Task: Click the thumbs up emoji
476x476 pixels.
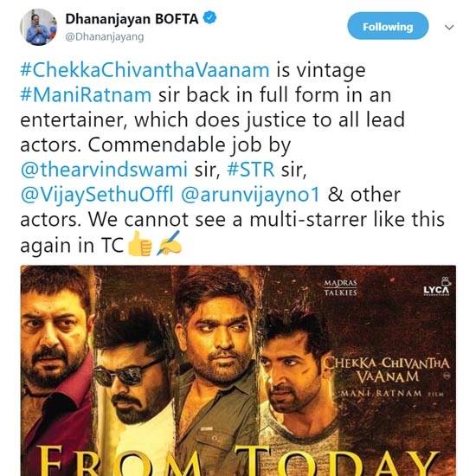Action: (x=139, y=243)
